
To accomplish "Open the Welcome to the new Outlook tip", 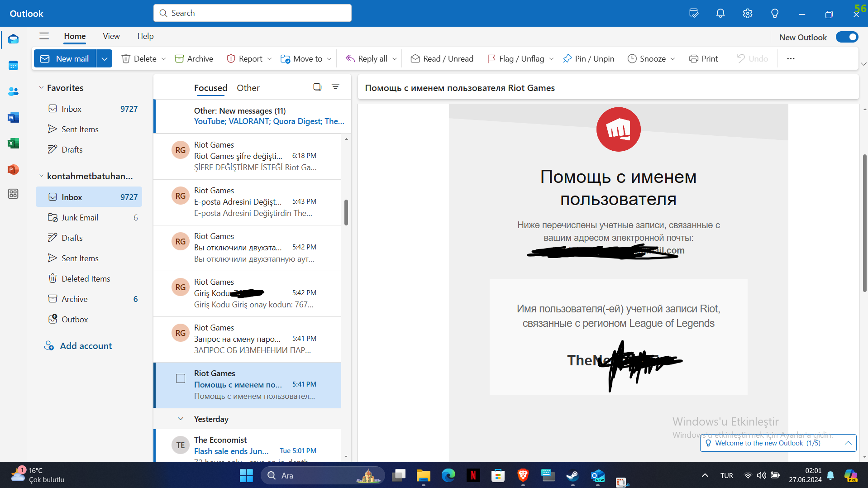I will tap(778, 443).
